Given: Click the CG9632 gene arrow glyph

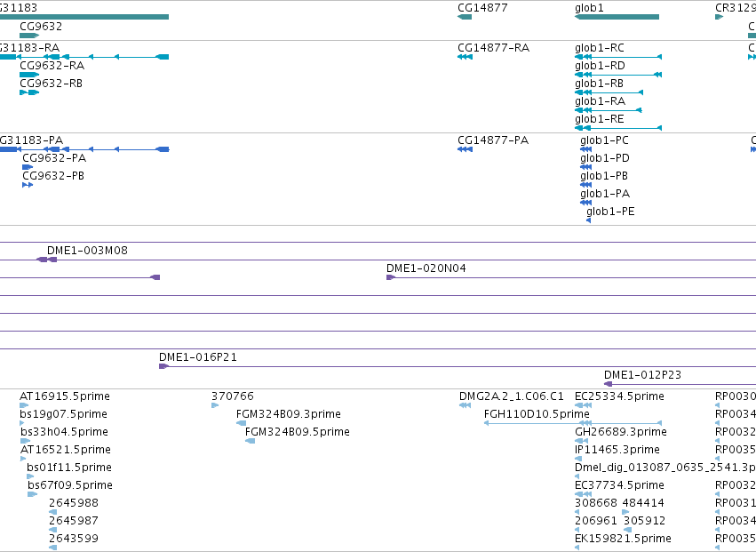Looking at the screenshot, I should [29, 36].
